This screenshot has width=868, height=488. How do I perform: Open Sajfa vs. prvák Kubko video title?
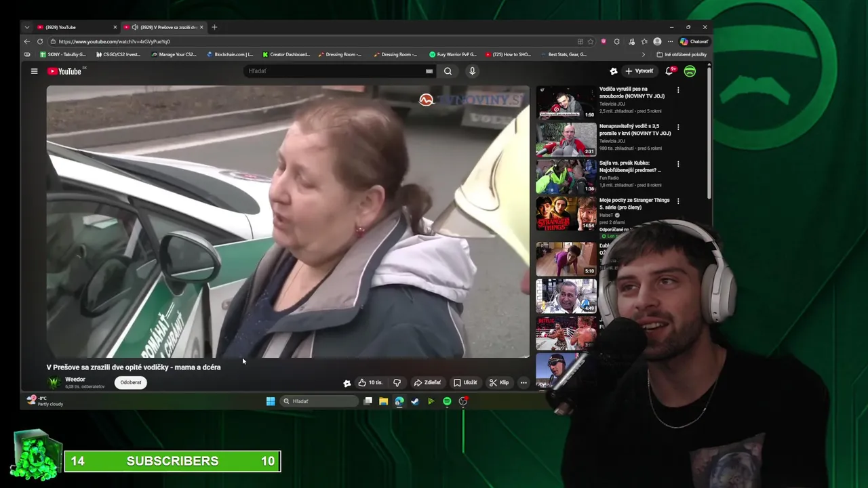tap(630, 167)
